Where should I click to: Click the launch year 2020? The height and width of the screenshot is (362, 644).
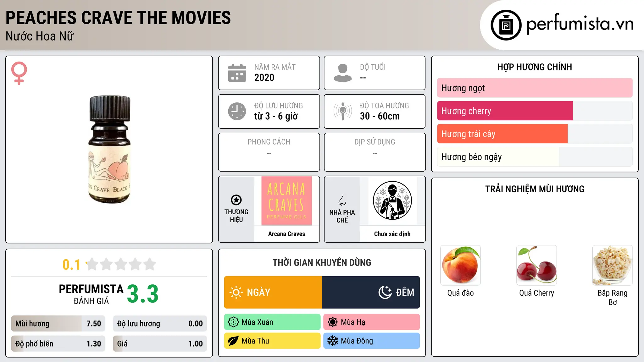coord(264,78)
